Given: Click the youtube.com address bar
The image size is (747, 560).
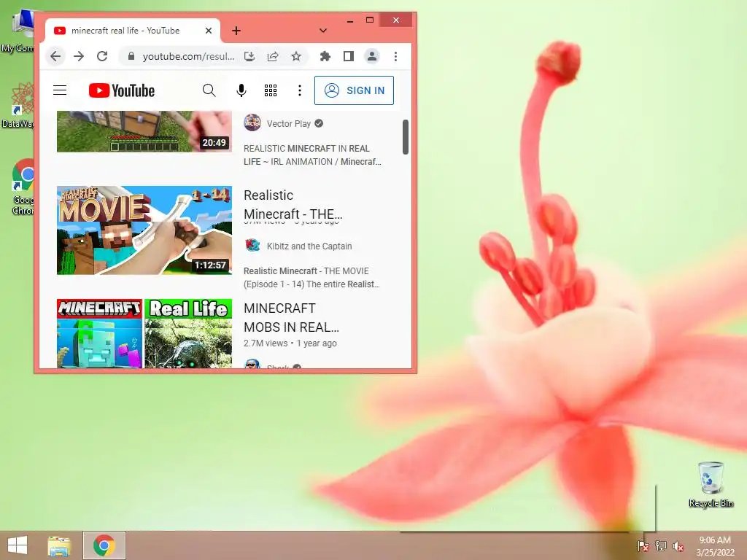Looking at the screenshot, I should pyautogui.click(x=188, y=56).
